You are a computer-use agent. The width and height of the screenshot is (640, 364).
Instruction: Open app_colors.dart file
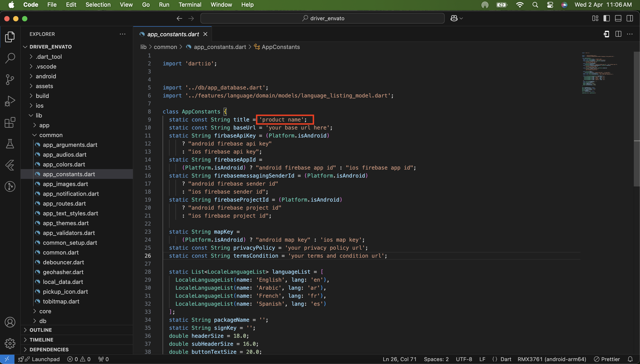click(77, 164)
